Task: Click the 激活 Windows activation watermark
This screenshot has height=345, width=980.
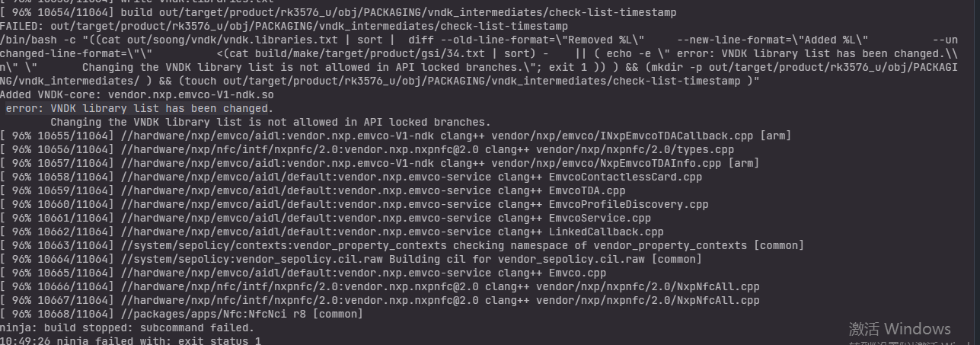Action: coord(899,329)
